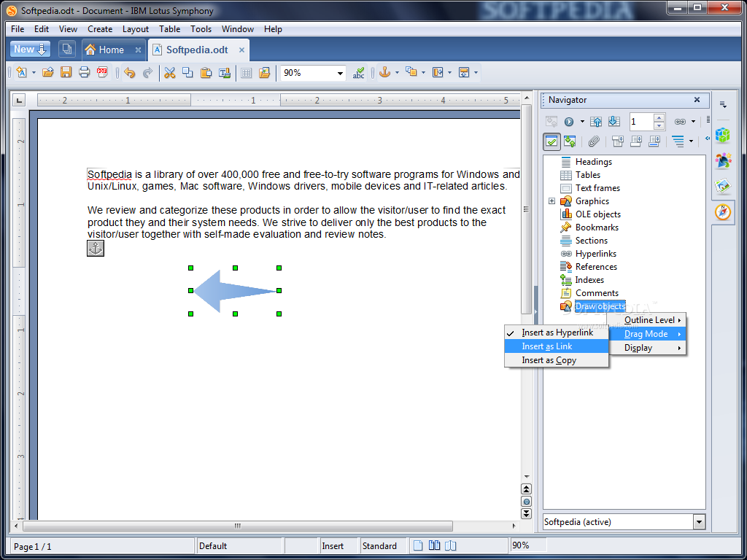The width and height of the screenshot is (747, 560).
Task: Toggle Content View in Navigator
Action: coord(570,141)
